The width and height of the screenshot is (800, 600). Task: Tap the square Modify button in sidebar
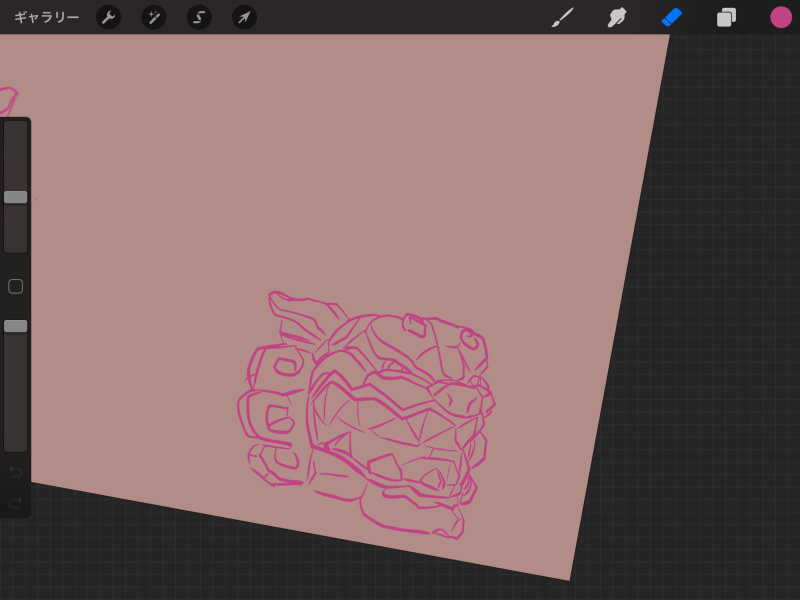pyautogui.click(x=15, y=286)
